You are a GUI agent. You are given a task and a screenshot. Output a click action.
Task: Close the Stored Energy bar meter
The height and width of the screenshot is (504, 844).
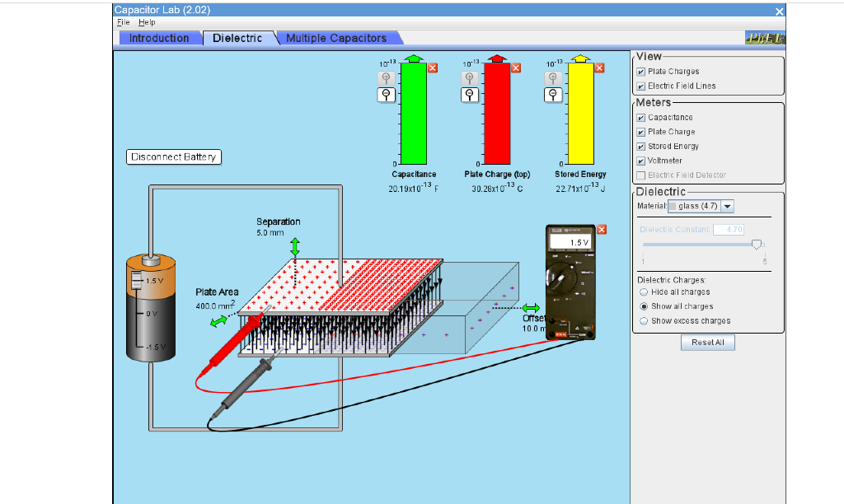599,68
